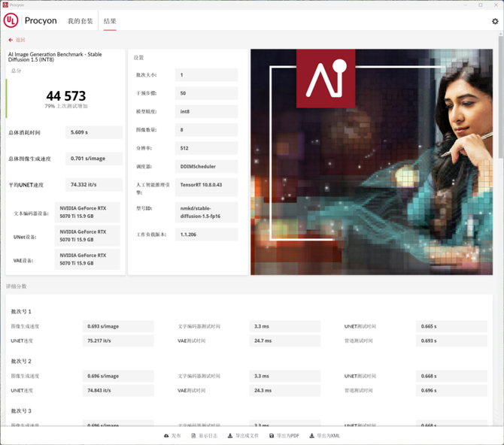This screenshot has height=445, width=504.
Task: Go back using the 返回 arrow link
Action: (17, 40)
